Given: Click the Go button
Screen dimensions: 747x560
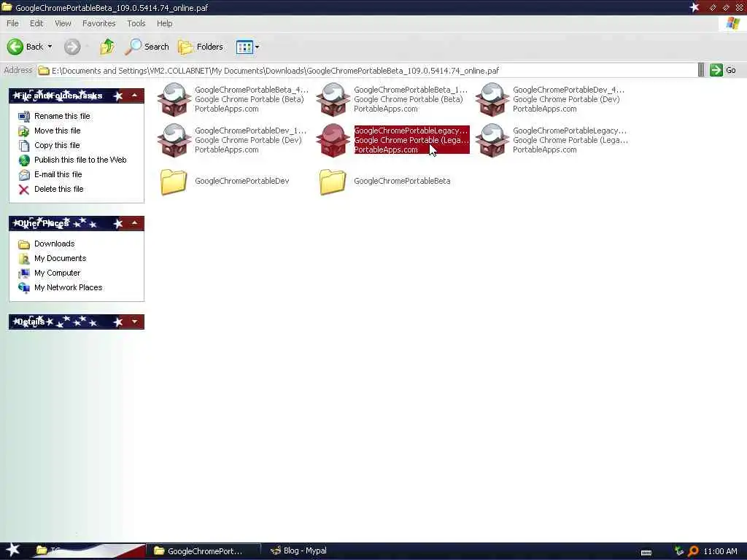Looking at the screenshot, I should pyautogui.click(x=723, y=70).
